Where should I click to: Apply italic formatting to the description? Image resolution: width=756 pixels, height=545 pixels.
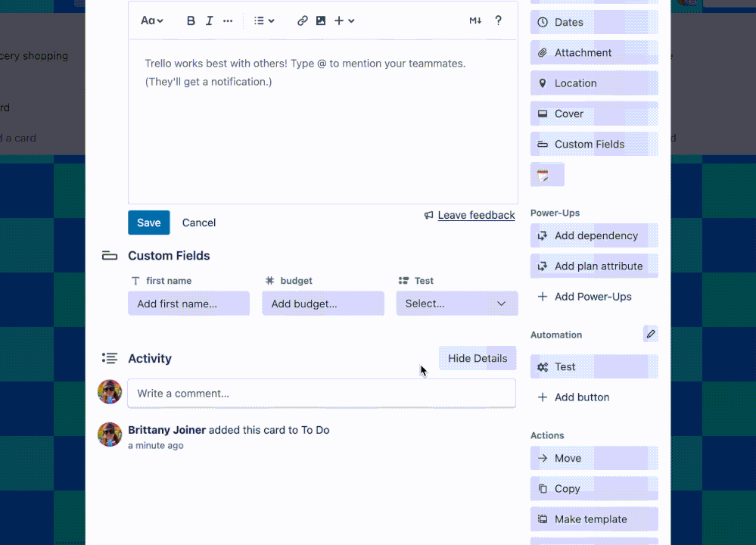pyautogui.click(x=209, y=20)
